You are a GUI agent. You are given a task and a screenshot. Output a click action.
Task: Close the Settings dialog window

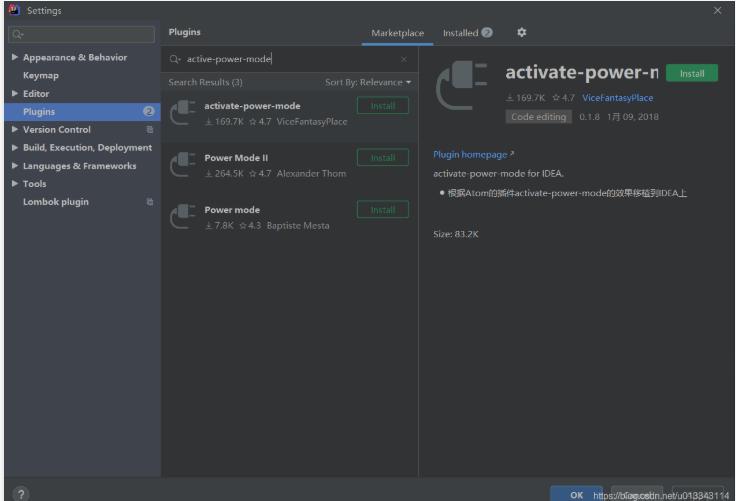(x=717, y=10)
